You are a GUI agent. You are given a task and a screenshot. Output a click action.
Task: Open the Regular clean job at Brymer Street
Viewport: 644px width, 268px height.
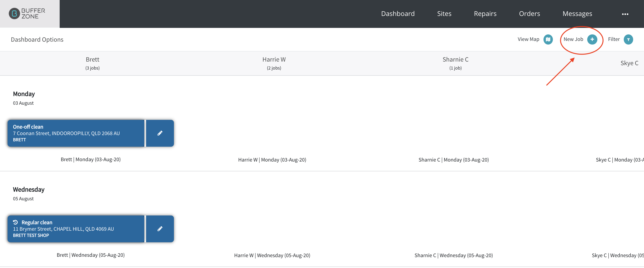(76, 229)
